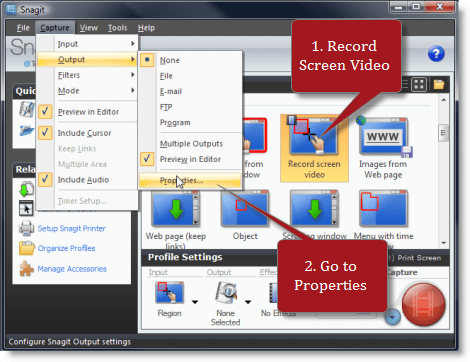The height and width of the screenshot is (362, 470).
Task: Click the profiles list scrollbar thumb
Action: [443, 133]
